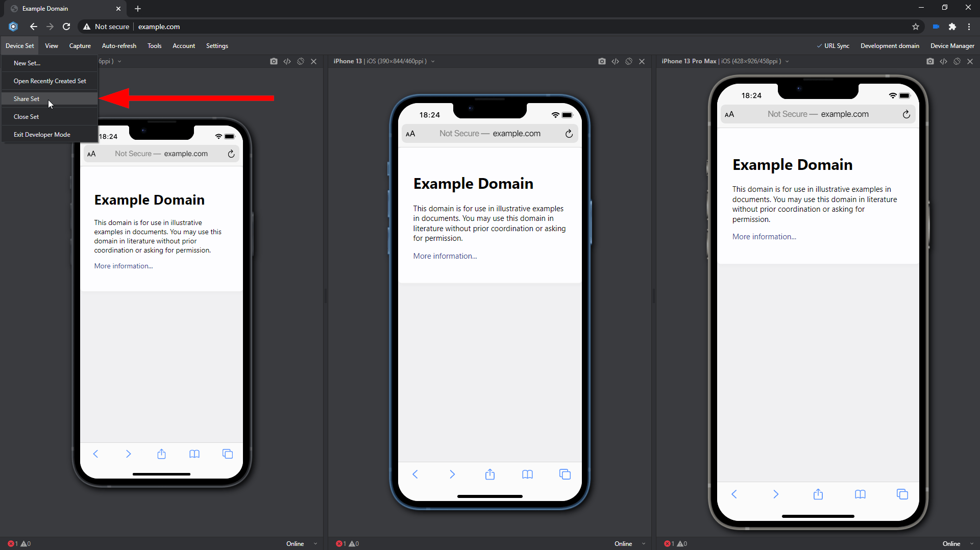Open the Tools menu in the toolbar

154,45
